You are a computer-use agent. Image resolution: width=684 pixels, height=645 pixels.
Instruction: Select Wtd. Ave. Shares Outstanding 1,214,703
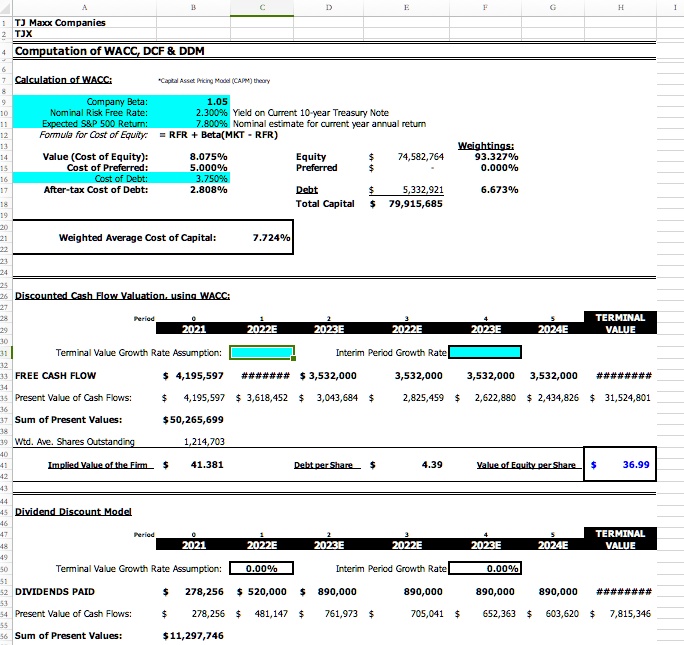tap(204, 442)
